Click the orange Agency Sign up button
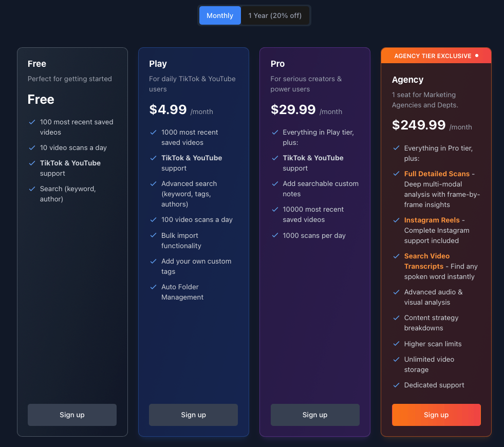 coord(436,415)
